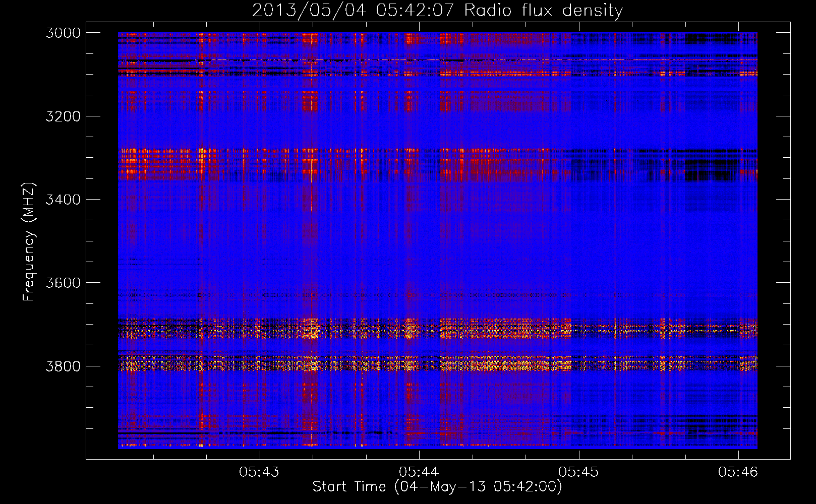
Task: Click the 3400 frequency tick label
Action: tap(63, 200)
